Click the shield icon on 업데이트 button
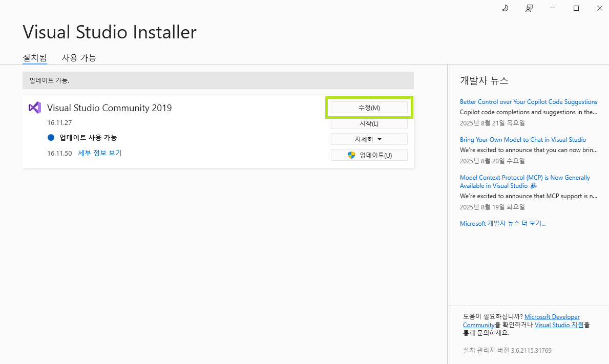This screenshot has height=364, width=609. [x=351, y=155]
